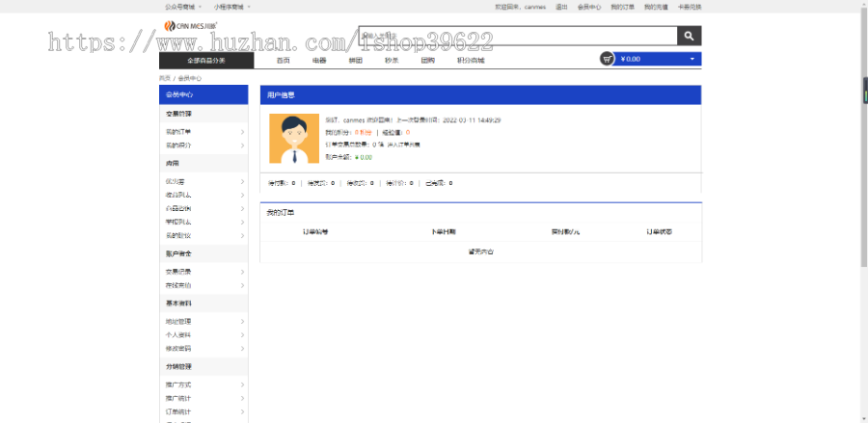
Task: Click chevron beside 修改密码 in sidebar
Action: tap(242, 349)
